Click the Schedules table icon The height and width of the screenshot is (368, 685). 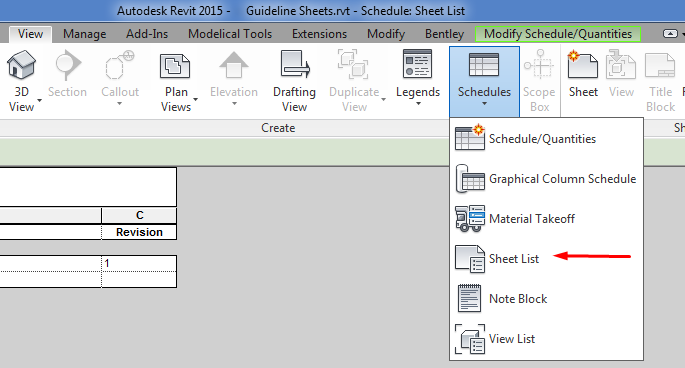(484, 65)
